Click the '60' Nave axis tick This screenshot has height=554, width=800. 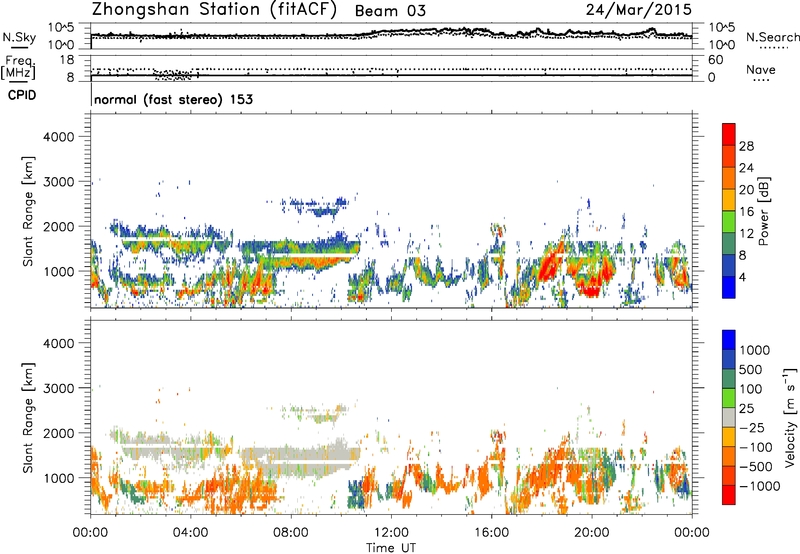[716, 60]
